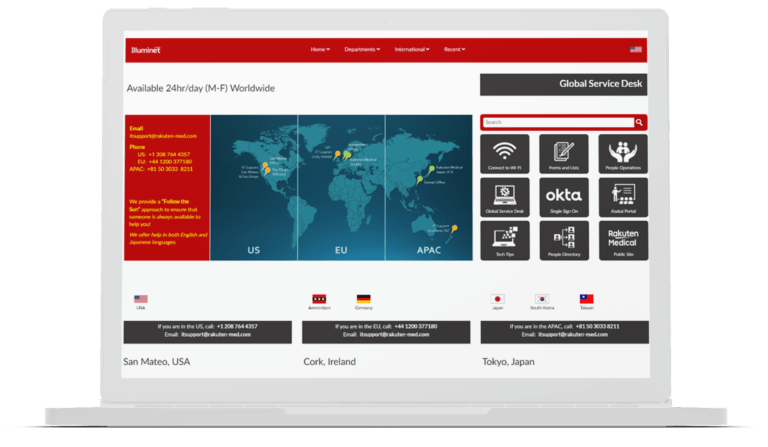This screenshot has width=768, height=447.
Task: Click the US flag in the header
Action: tap(636, 49)
